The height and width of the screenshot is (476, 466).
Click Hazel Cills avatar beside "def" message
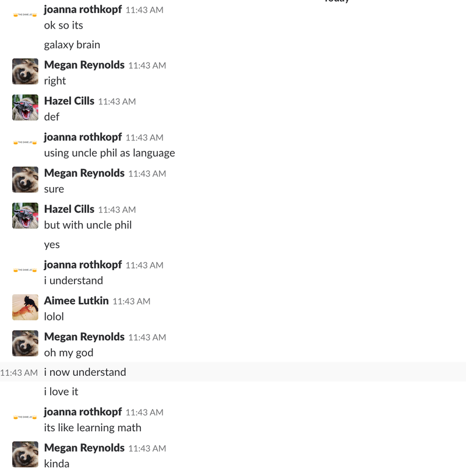pos(25,107)
